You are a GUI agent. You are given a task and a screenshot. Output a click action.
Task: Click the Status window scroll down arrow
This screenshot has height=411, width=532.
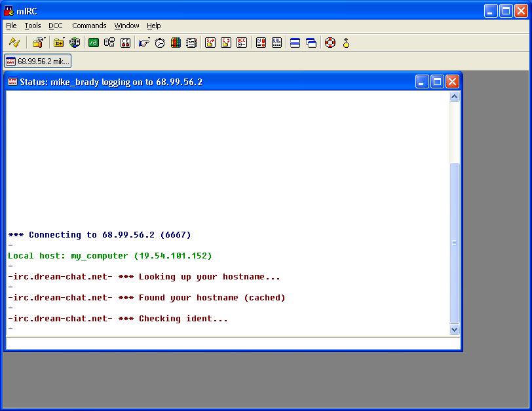point(454,329)
